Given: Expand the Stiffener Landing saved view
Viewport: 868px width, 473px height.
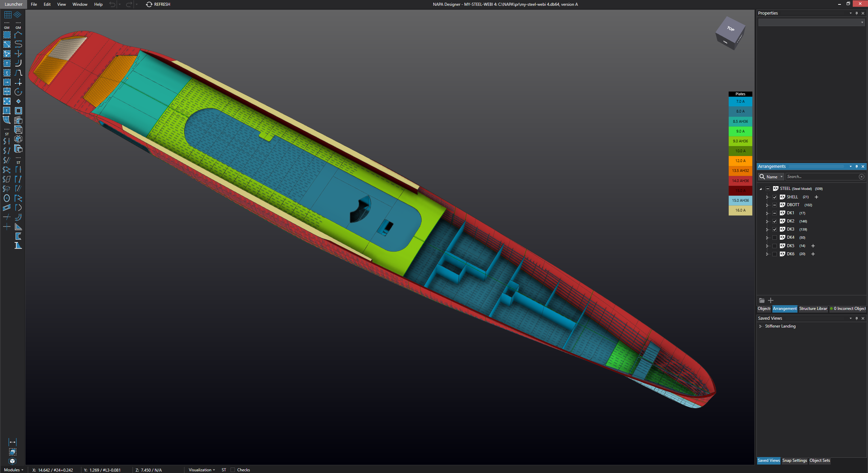Looking at the screenshot, I should [761, 326].
